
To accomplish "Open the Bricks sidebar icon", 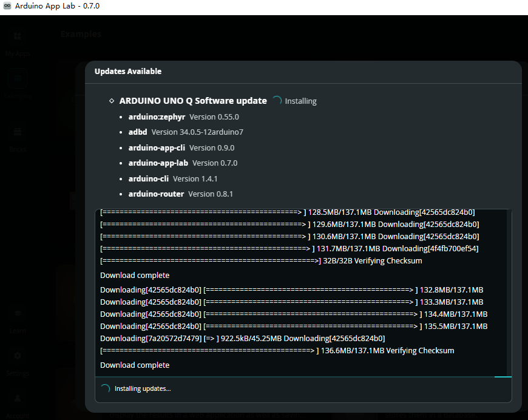I will (x=18, y=132).
